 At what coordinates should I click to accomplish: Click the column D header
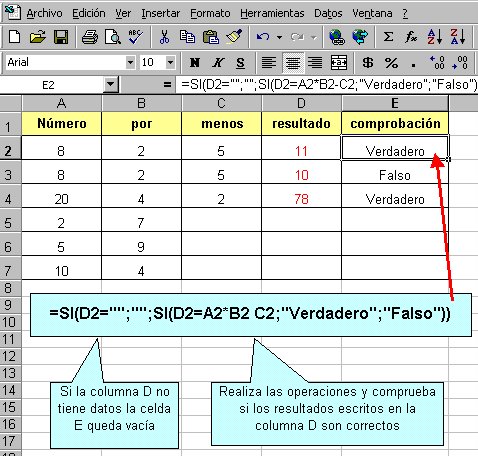[301, 103]
